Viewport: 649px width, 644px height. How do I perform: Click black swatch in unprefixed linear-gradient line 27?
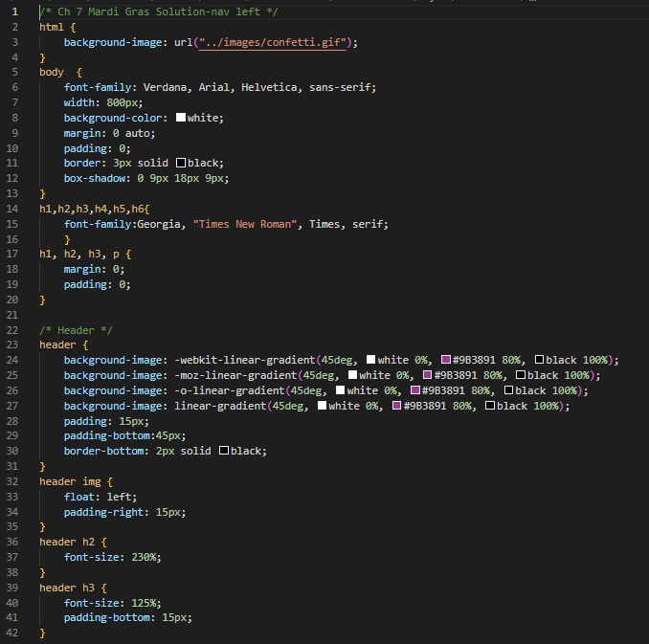coord(490,405)
